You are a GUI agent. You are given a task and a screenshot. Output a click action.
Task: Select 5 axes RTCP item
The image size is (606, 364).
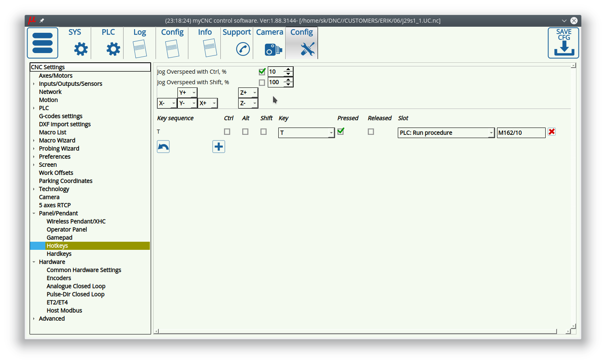(x=55, y=205)
